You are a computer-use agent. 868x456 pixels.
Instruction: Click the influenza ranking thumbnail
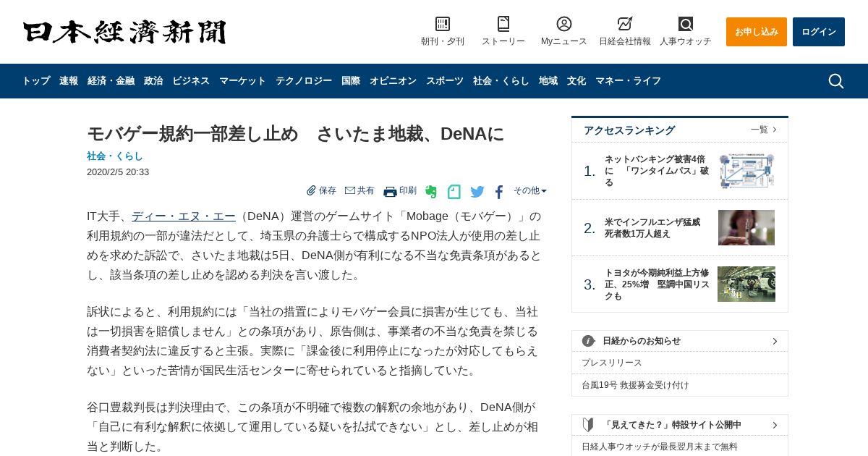(x=746, y=228)
